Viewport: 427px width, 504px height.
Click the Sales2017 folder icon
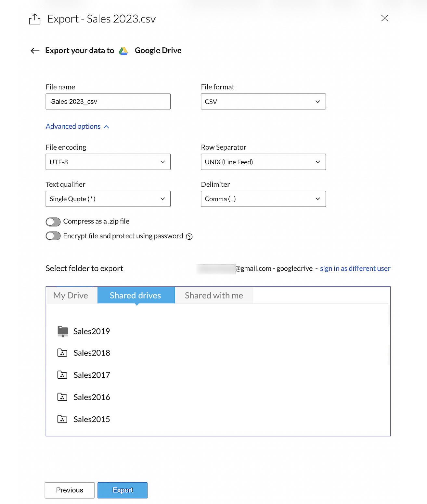(62, 375)
